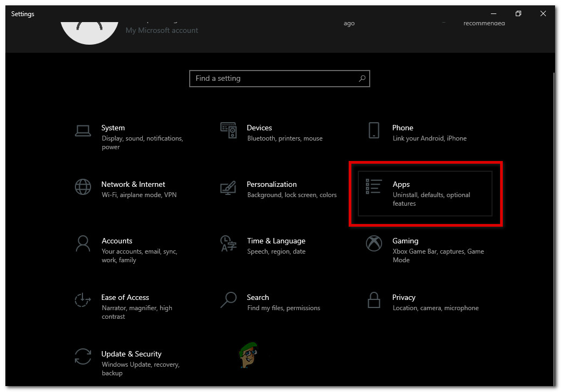Select the Ease of Access heading
This screenshot has height=392, width=561.
(125, 297)
